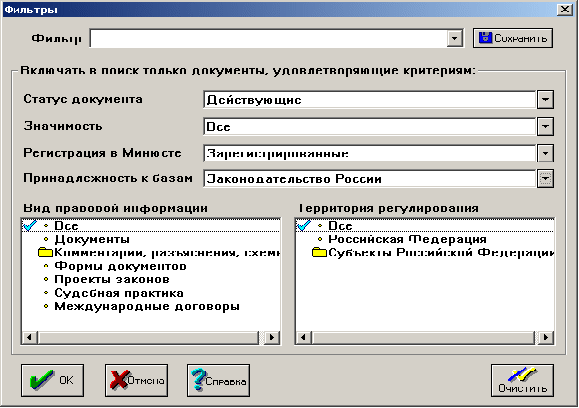Viewport: 579px width, 408px height.
Task: Open the Комментарии, разъяснения folder icon
Action: [x=45, y=253]
